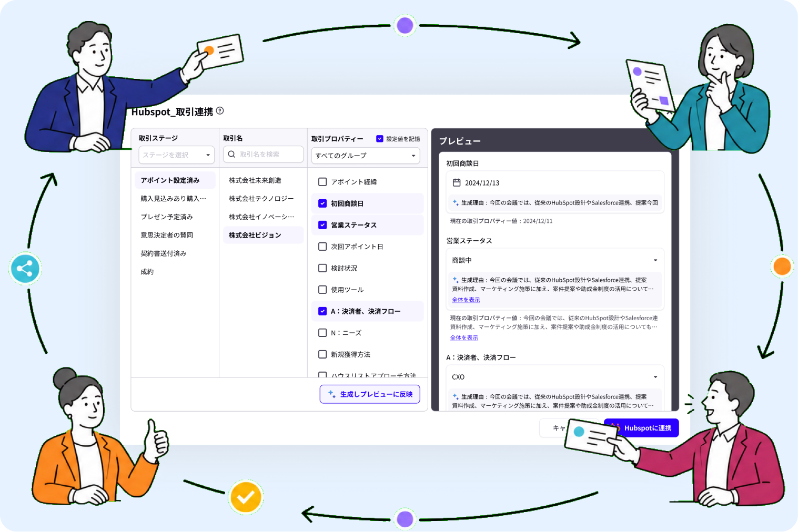
Task: Click the Hubspotに連携 button
Action: [641, 428]
